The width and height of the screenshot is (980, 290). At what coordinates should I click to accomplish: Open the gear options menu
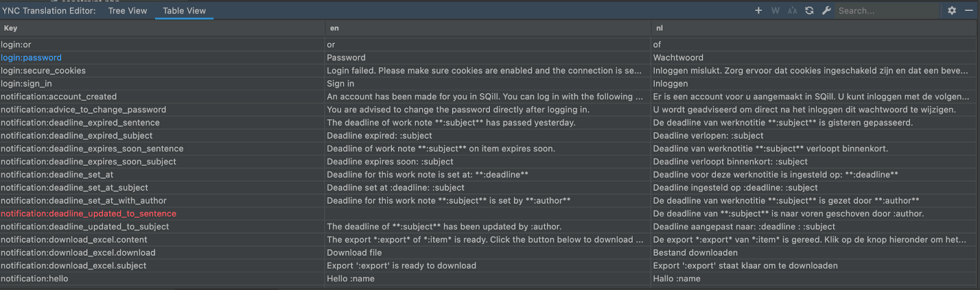952,10
